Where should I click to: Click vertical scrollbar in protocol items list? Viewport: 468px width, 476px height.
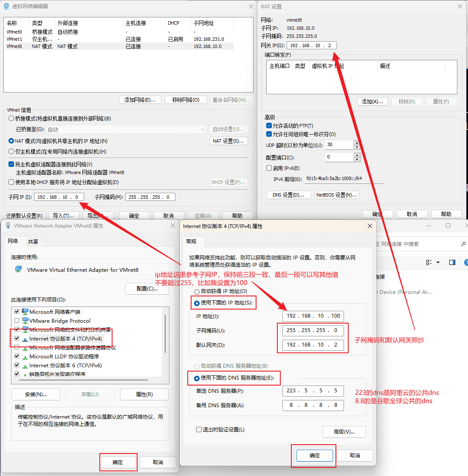[165, 334]
